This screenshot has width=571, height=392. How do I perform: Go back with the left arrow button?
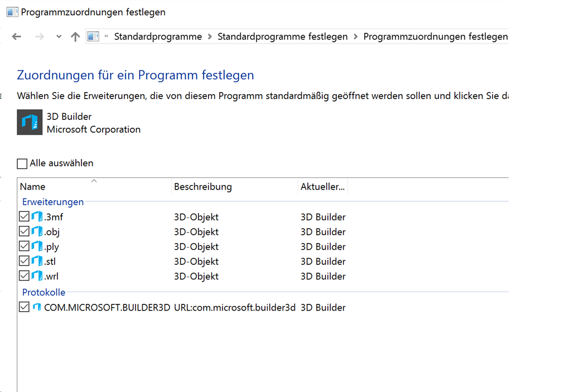pyautogui.click(x=16, y=36)
